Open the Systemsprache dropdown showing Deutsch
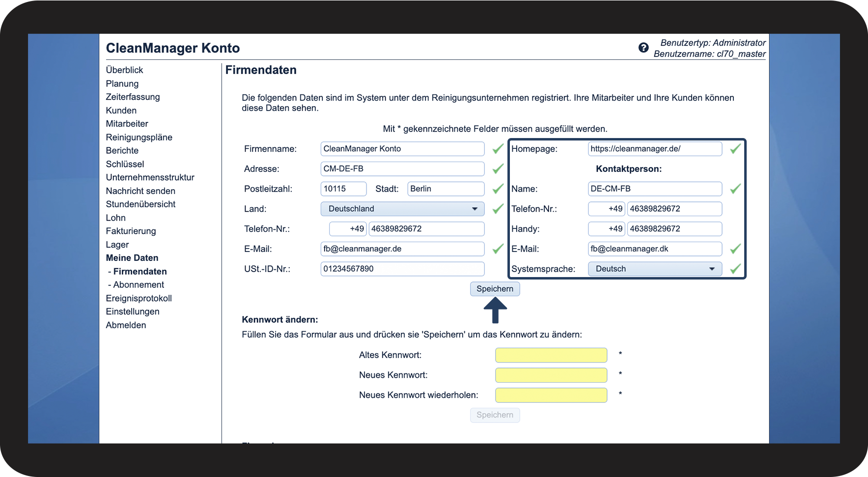This screenshot has height=477, width=868. (x=655, y=269)
